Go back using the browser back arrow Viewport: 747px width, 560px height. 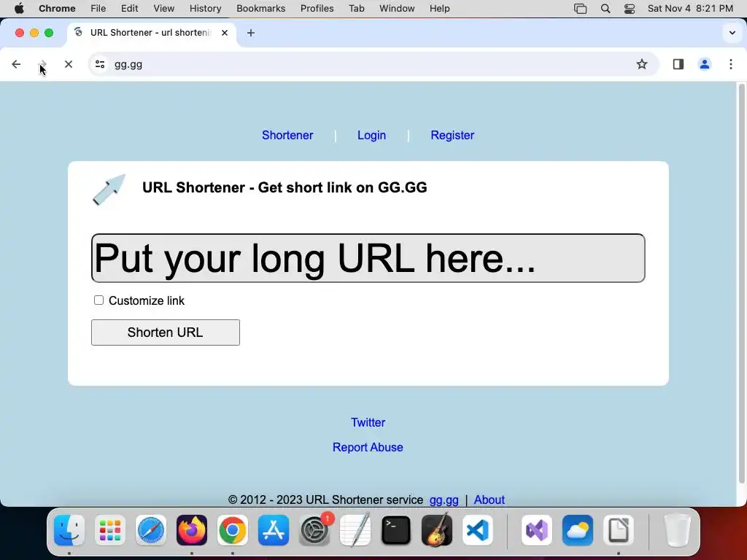pyautogui.click(x=16, y=64)
